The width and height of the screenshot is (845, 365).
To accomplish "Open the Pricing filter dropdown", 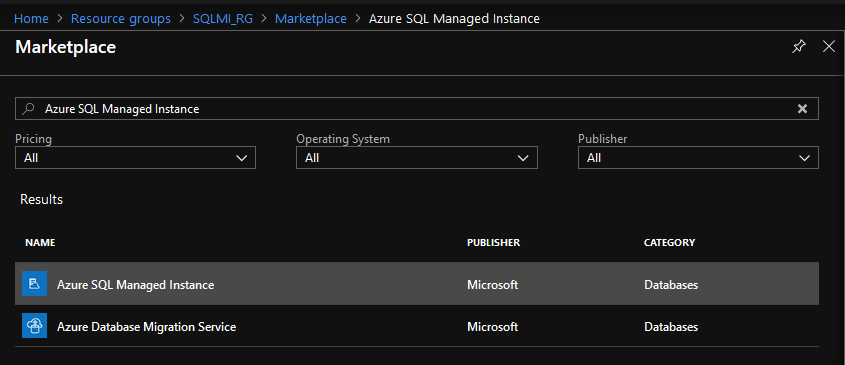I will tap(135, 157).
